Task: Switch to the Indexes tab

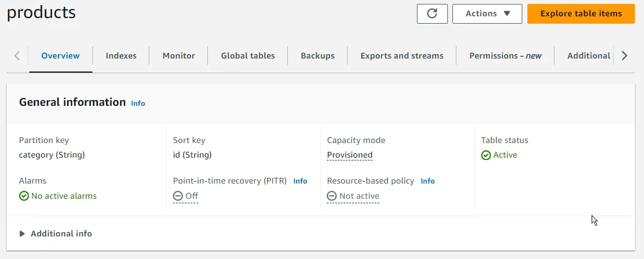Action: tap(121, 56)
